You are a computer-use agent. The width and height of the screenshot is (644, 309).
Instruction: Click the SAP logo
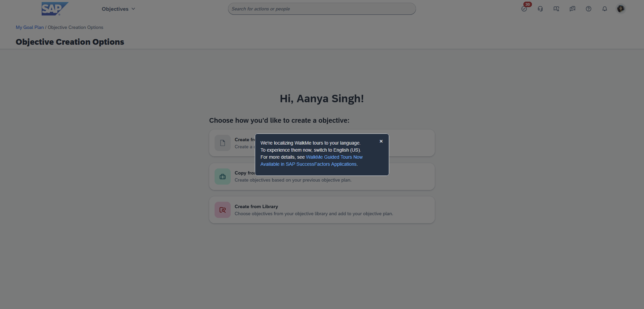pyautogui.click(x=55, y=9)
